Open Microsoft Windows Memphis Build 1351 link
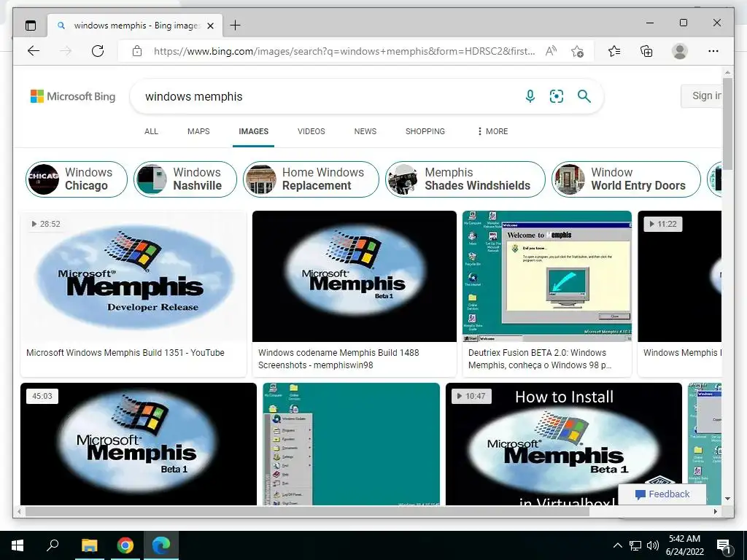 coord(125,353)
